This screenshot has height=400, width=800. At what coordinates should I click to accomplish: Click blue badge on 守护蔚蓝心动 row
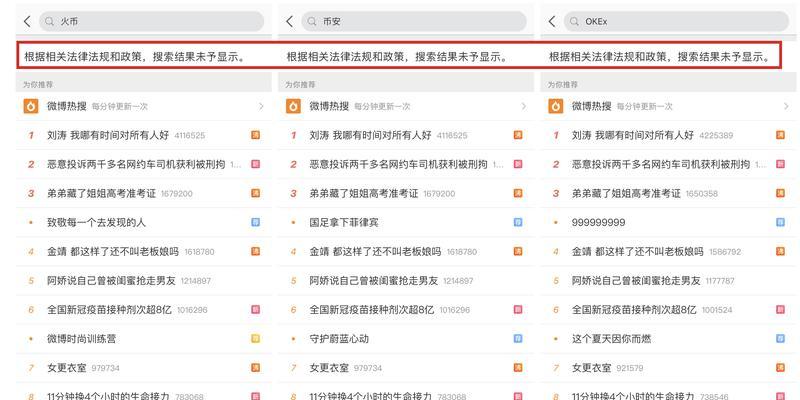(518, 338)
